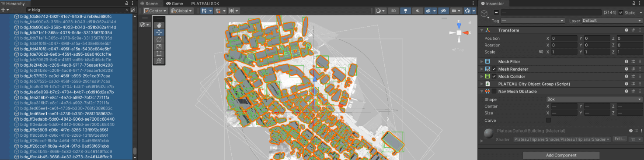Open the Layer dropdown set to Default
This screenshot has width=644, height=160.
[611, 21]
